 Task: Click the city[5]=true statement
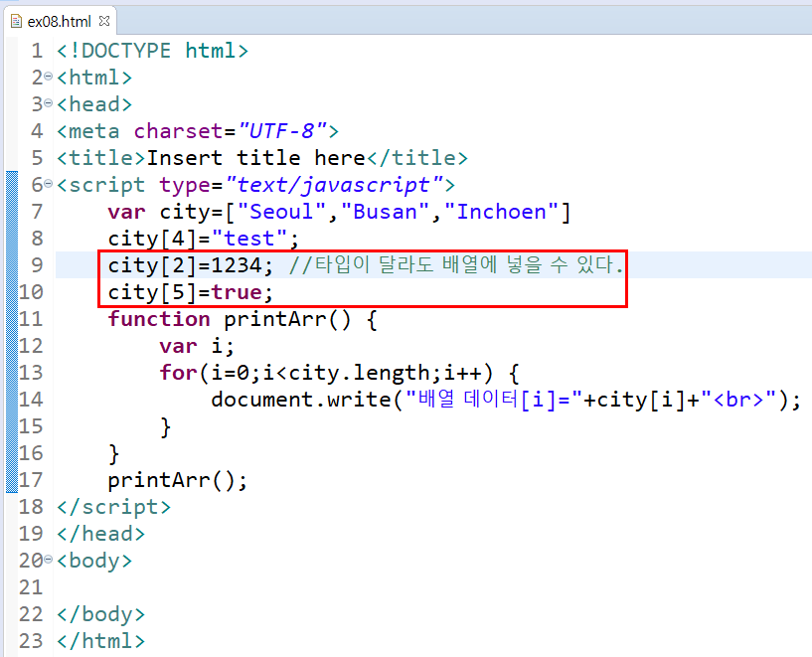coord(190,292)
